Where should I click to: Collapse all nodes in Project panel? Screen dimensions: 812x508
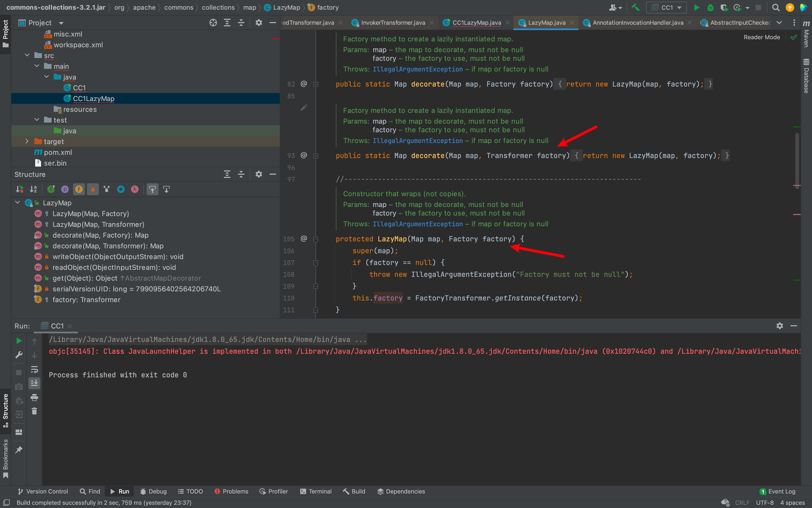pyautogui.click(x=241, y=23)
